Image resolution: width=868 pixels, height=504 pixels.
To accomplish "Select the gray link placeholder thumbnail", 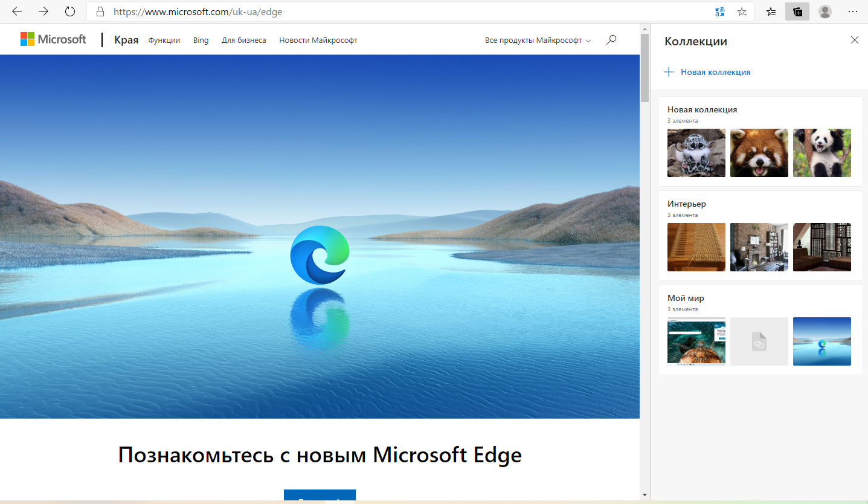I will pos(759,341).
